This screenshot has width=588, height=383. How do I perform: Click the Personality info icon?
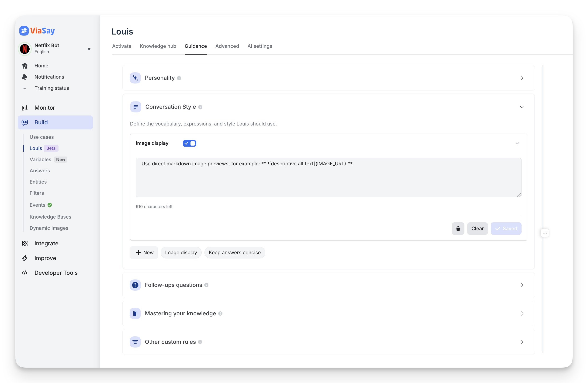tap(179, 78)
